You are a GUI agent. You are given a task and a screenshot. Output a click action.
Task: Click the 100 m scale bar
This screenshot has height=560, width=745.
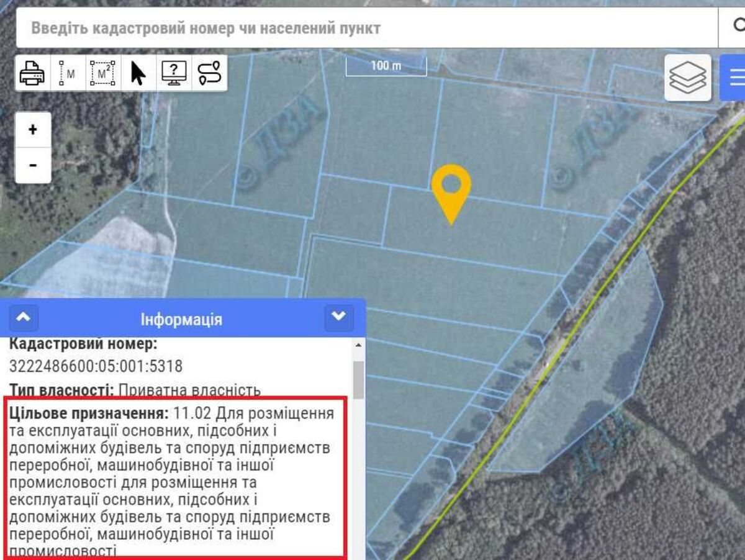386,67
